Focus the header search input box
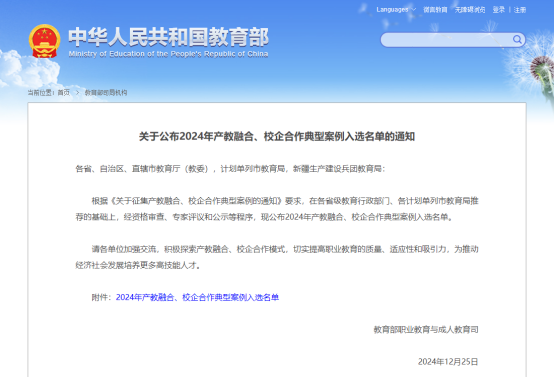 (x=447, y=40)
